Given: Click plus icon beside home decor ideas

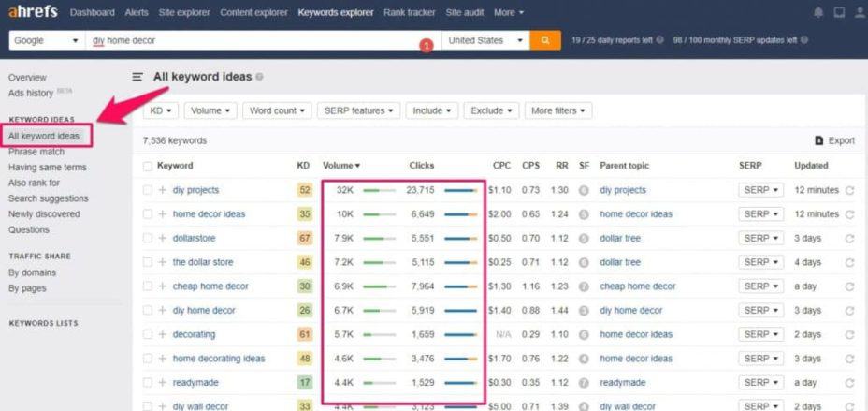Looking at the screenshot, I should 162,214.
